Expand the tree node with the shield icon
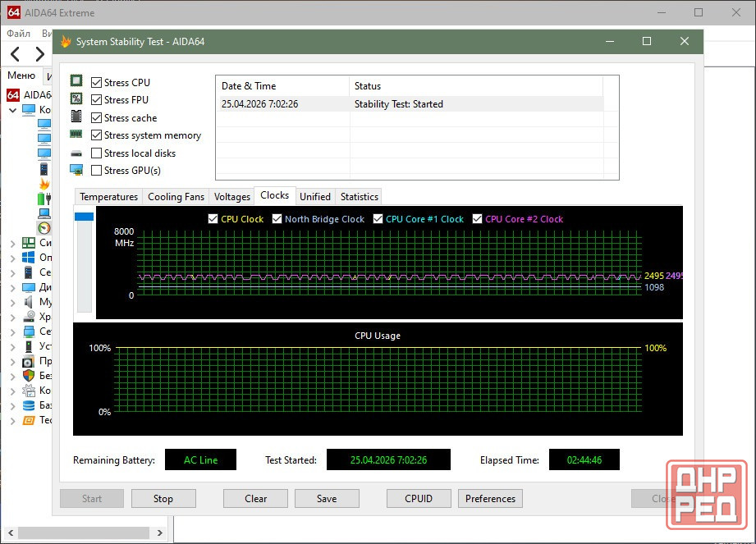The image size is (756, 544). [12, 376]
